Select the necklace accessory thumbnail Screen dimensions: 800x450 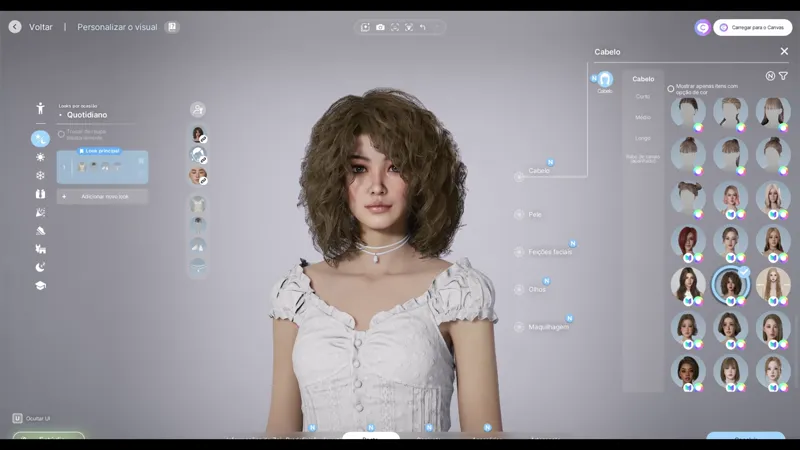click(198, 266)
